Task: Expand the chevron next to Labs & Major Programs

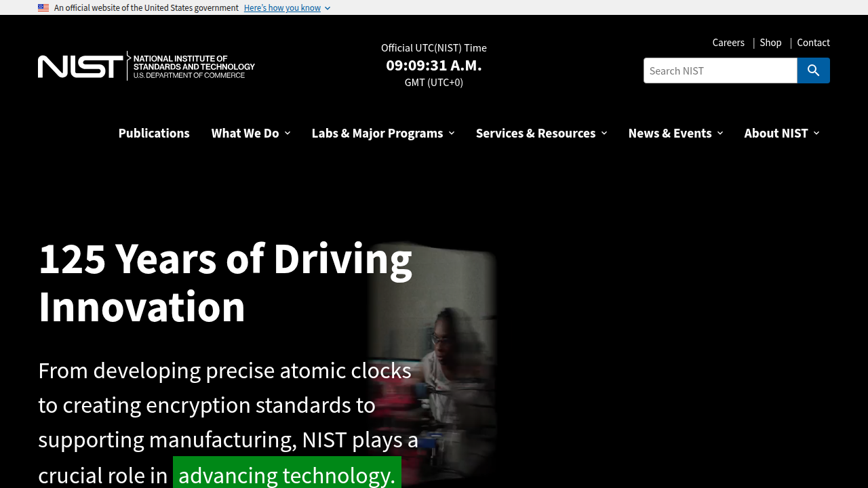Action: click(452, 133)
